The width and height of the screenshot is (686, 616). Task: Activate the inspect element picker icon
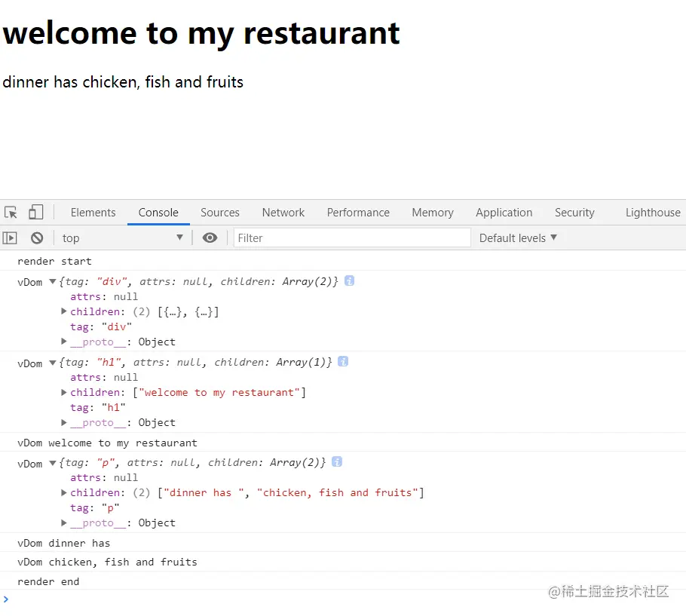click(x=11, y=213)
